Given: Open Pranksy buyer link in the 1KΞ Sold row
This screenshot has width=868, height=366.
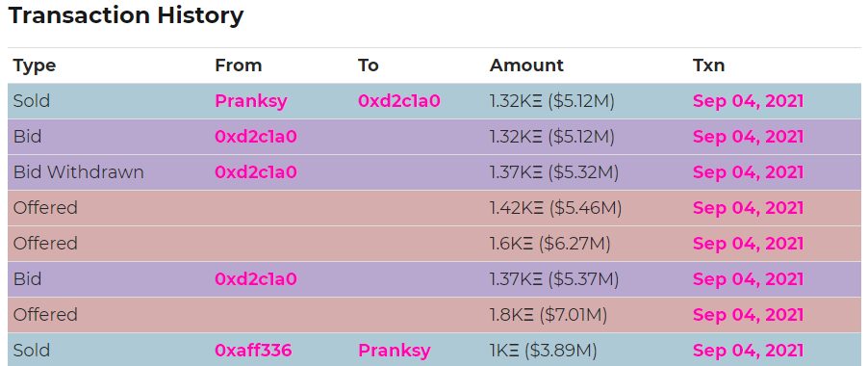Looking at the screenshot, I should tap(395, 351).
